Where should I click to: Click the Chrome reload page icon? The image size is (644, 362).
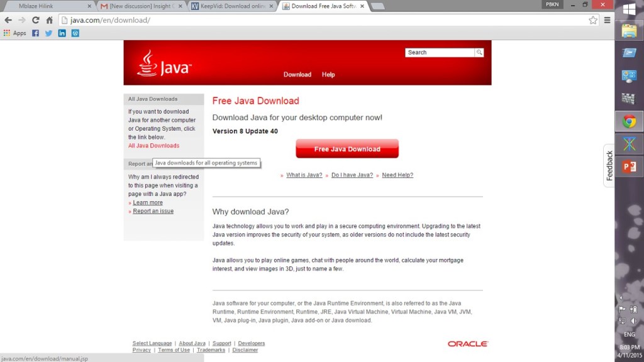(x=36, y=20)
